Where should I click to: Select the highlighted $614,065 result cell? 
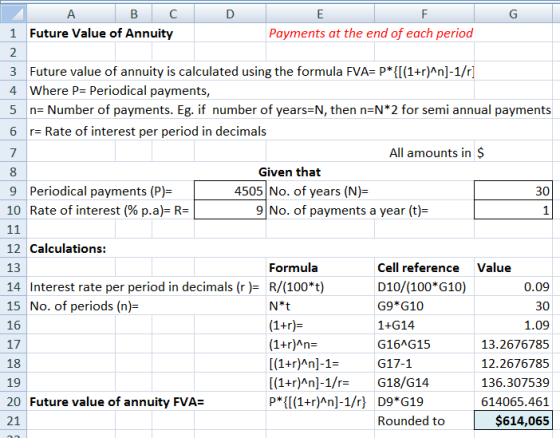pos(513,420)
